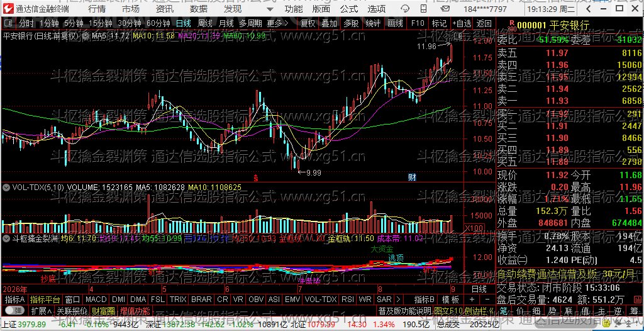Toggle VOL-TDX indicator panel circle button

(x=6, y=187)
